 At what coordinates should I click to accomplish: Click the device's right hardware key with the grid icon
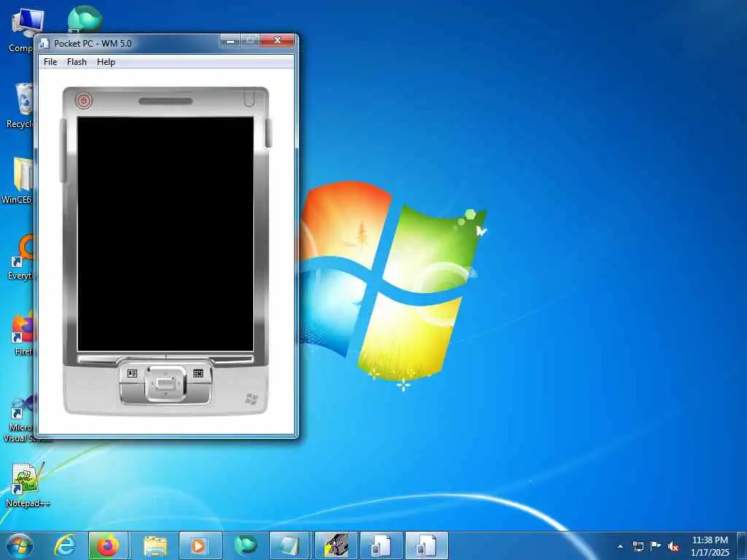[198, 373]
